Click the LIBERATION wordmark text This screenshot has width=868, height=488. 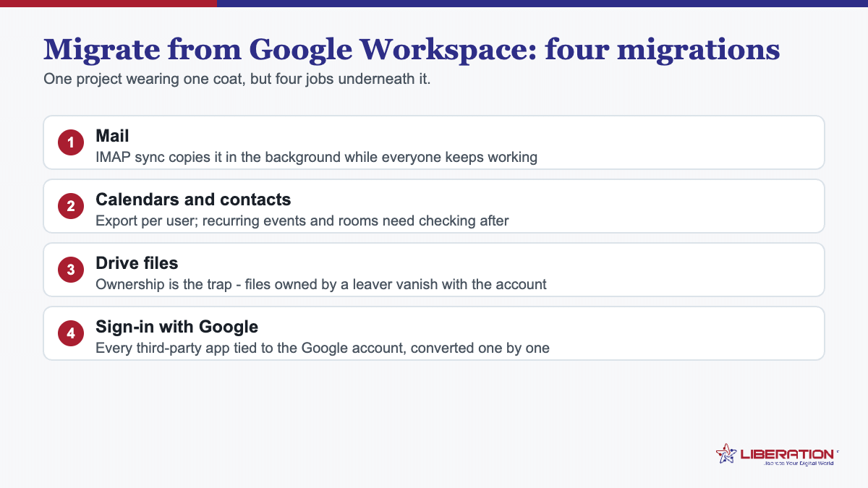point(787,453)
